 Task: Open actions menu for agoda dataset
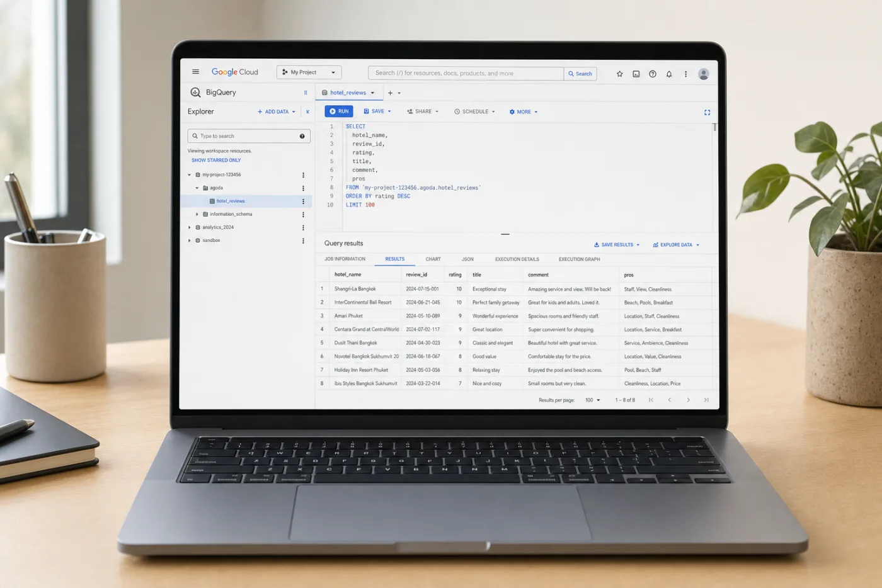click(x=303, y=188)
